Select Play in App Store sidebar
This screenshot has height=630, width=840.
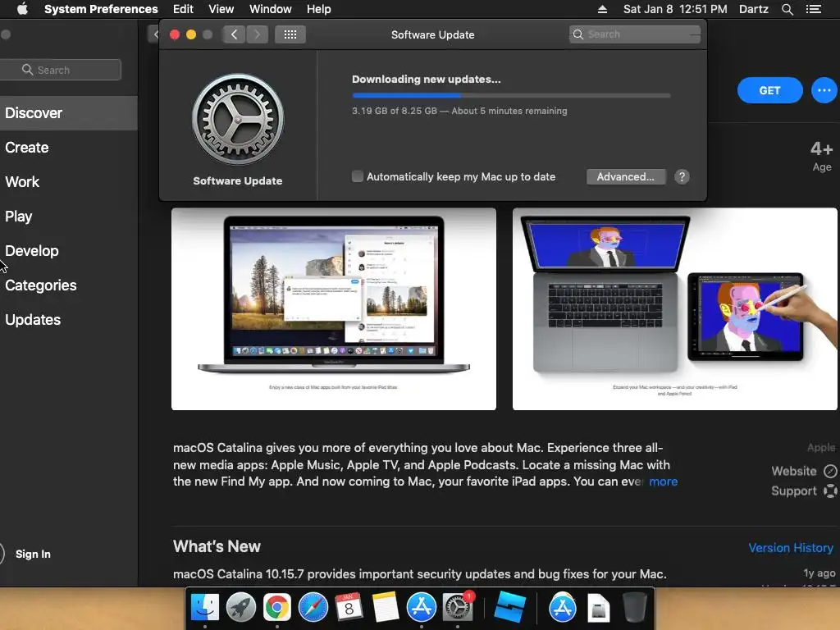click(69, 217)
